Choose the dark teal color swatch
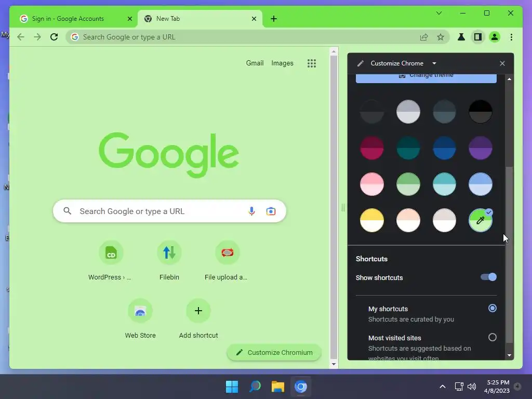Viewport: 532px width, 399px height. point(408,148)
